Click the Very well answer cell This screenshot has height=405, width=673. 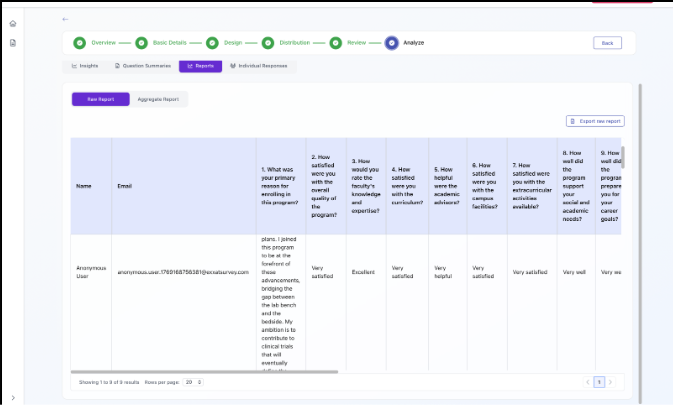coord(574,272)
